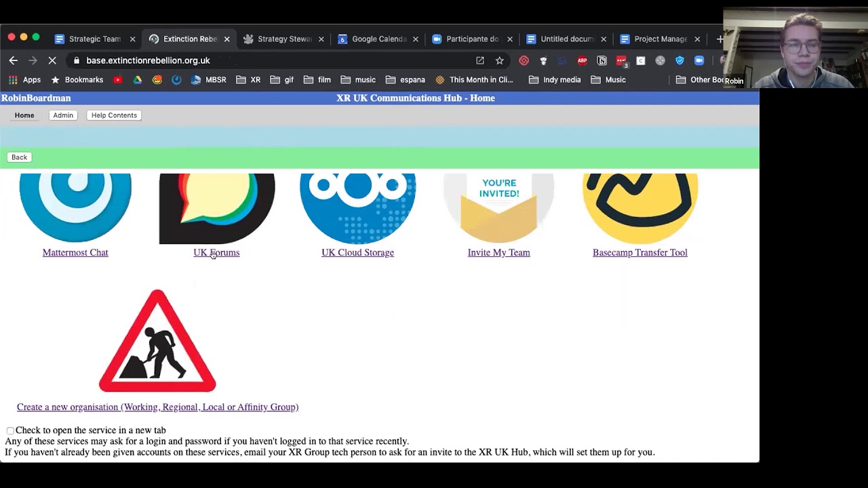Viewport: 868px width, 488px height.
Task: Open the YouTube bookmark icon
Action: 117,79
